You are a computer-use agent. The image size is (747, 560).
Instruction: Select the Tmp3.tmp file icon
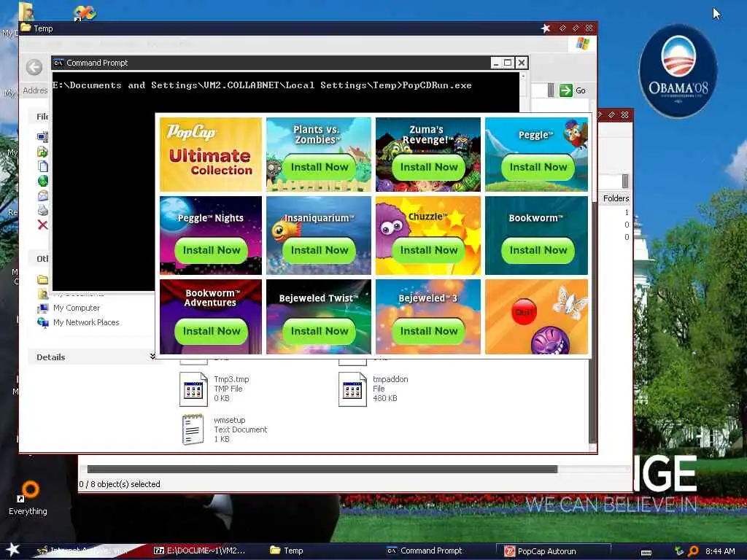193,389
